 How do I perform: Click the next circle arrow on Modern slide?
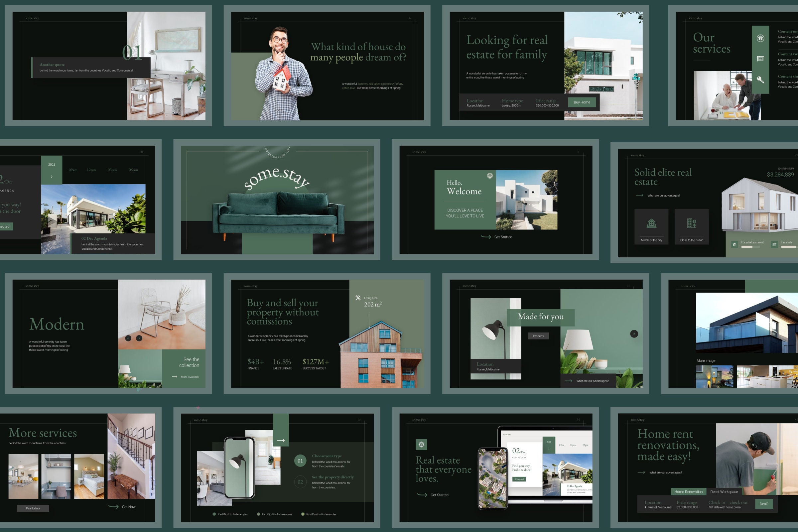(139, 338)
